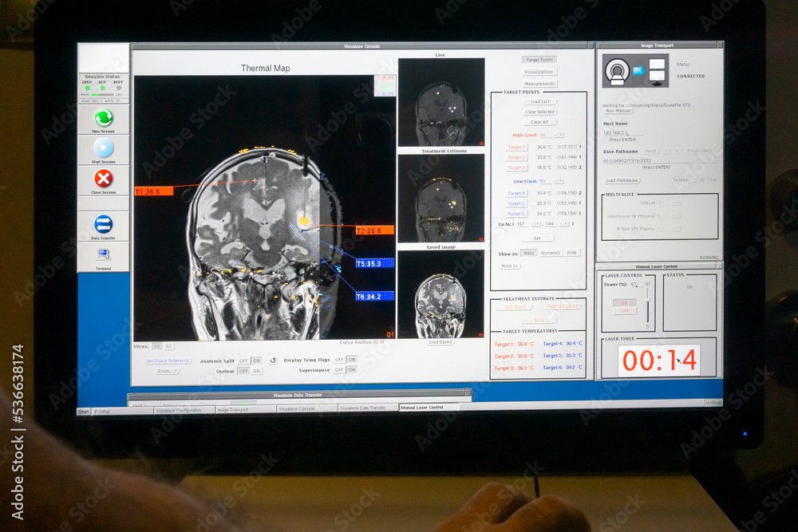Click the Clear Selected button
Image resolution: width=798 pixels, height=532 pixels.
(540, 112)
